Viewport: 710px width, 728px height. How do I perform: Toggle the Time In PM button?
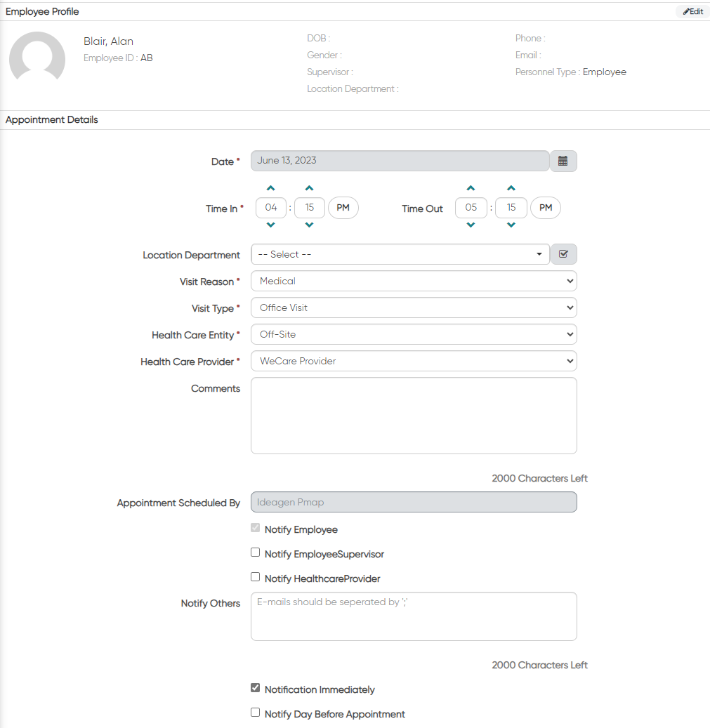pyautogui.click(x=343, y=208)
